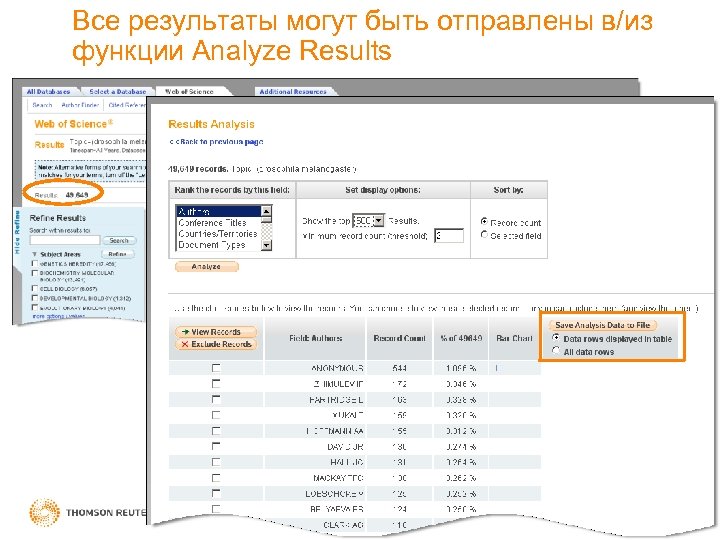720x540 pixels.
Task: Open the Web of Science tab
Action: pos(189,91)
